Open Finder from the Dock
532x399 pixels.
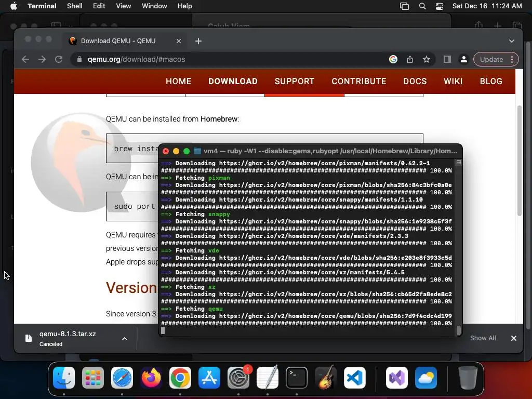click(64, 378)
